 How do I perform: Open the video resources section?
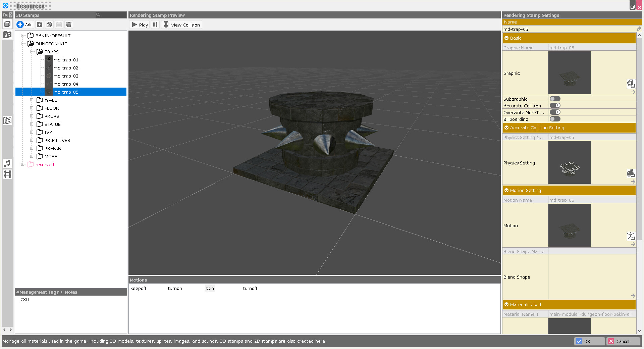click(7, 174)
